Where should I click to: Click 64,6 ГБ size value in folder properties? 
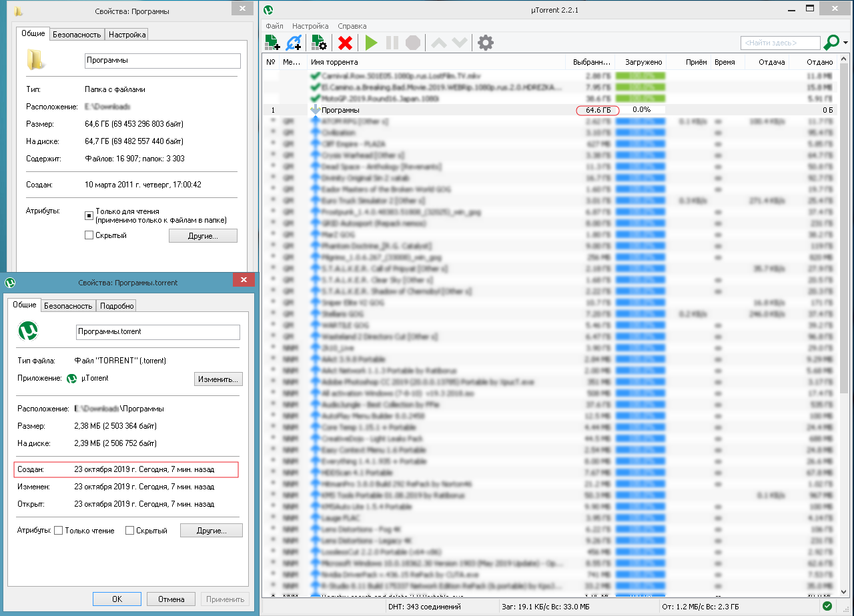pyautogui.click(x=134, y=124)
